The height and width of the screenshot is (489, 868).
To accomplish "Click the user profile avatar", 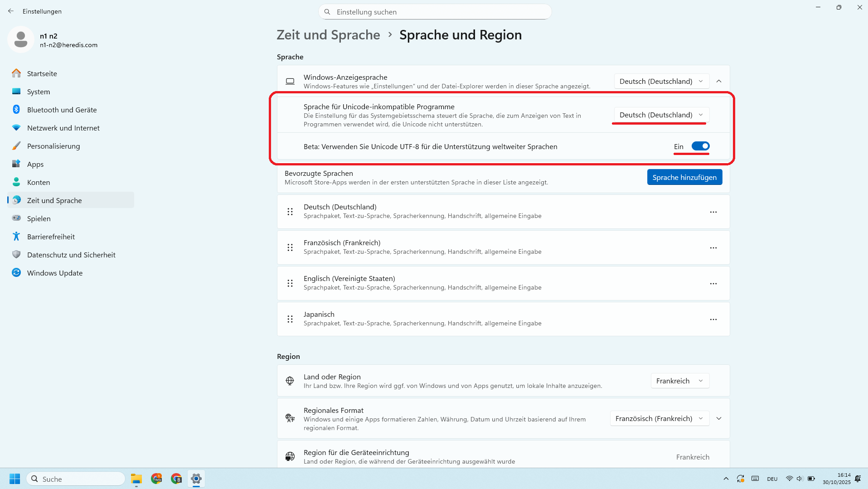I will [21, 40].
